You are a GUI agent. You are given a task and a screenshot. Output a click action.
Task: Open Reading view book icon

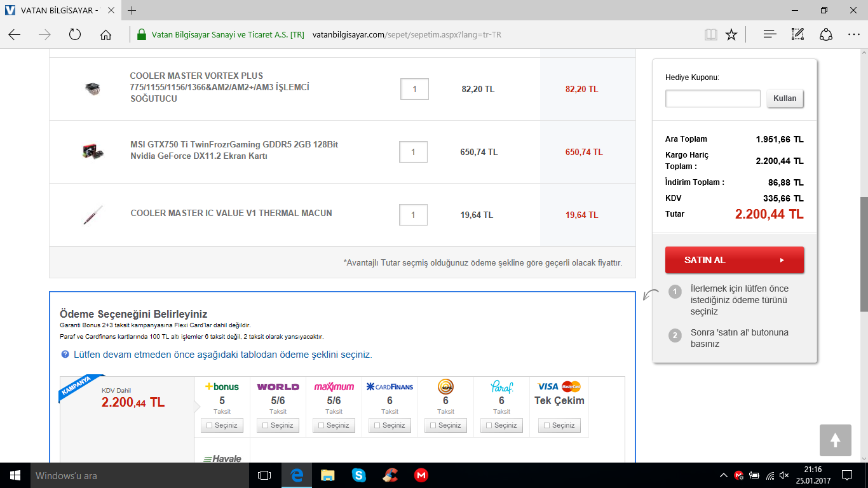click(x=710, y=34)
